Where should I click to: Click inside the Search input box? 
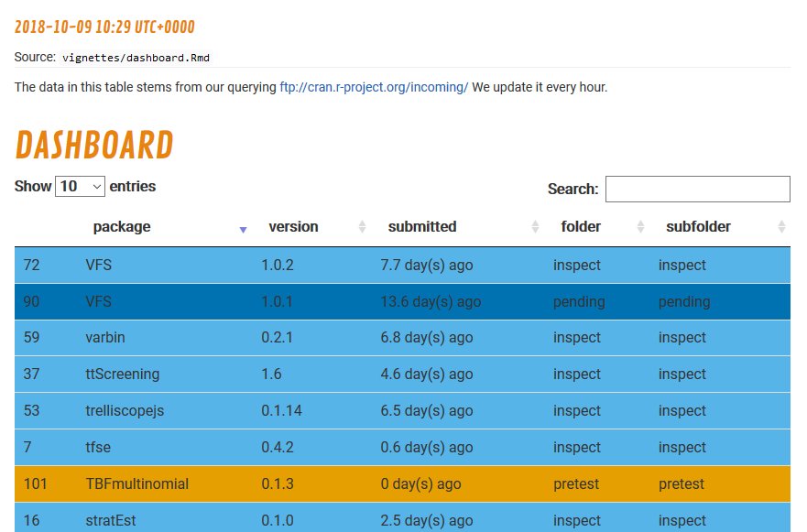[x=697, y=190]
